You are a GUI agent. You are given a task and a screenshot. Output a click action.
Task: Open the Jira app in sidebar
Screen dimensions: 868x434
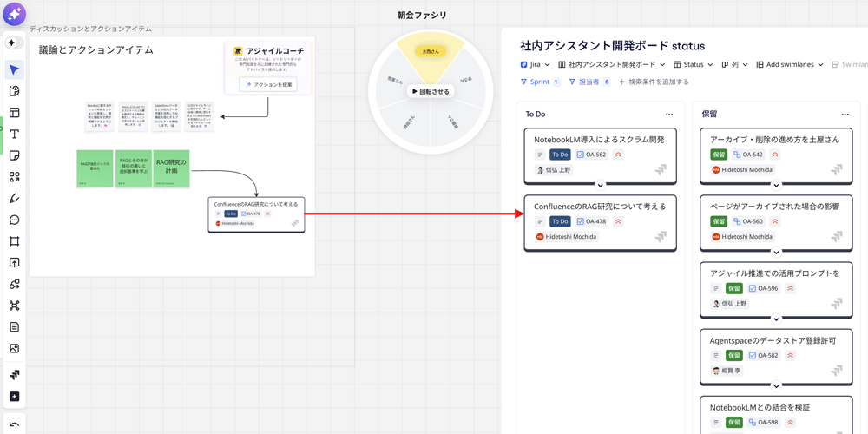pyautogui.click(x=15, y=375)
